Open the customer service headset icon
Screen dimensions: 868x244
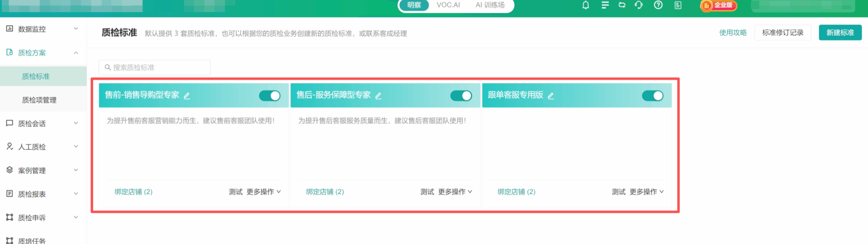(x=639, y=5)
